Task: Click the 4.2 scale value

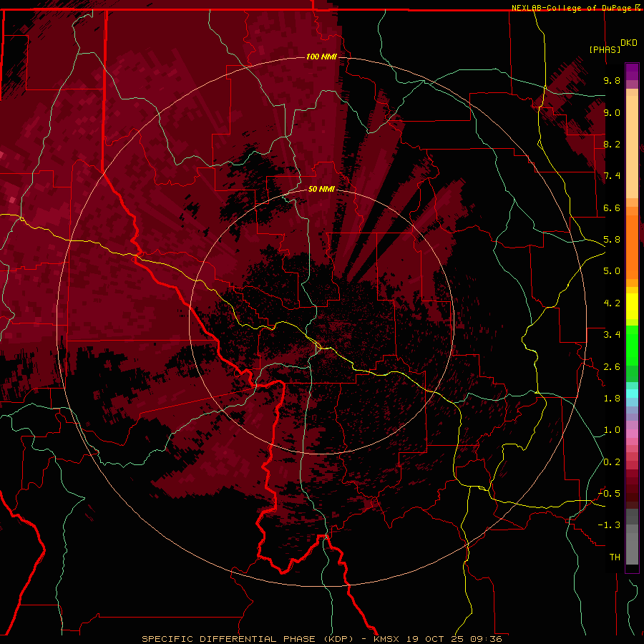Action: pyautogui.click(x=612, y=303)
